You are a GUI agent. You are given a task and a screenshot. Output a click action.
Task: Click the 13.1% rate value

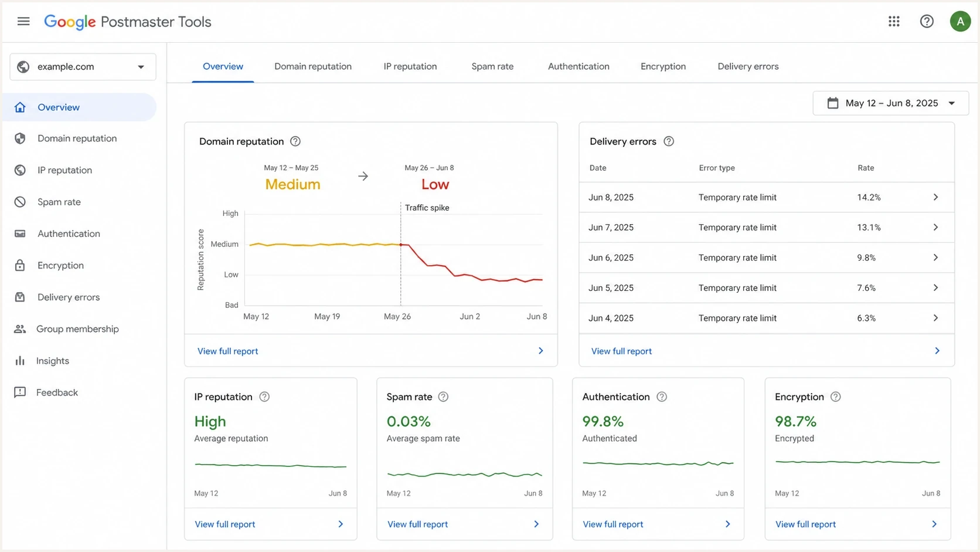point(869,227)
